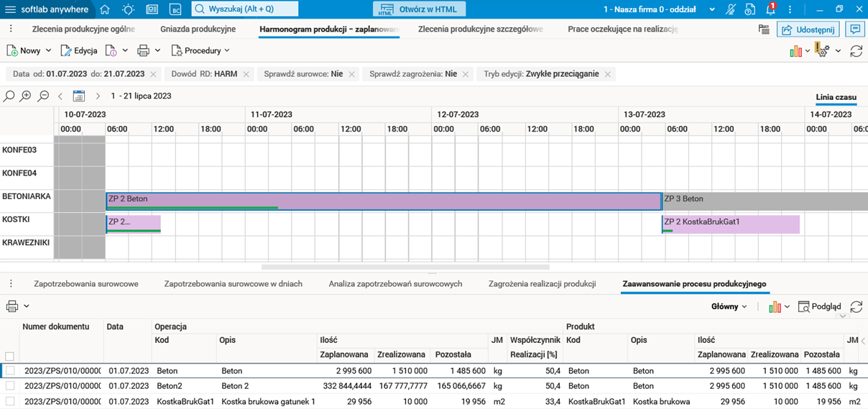This screenshot has width=868, height=417.
Task: Expand the Nowy dropdown arrow
Action: tap(48, 51)
